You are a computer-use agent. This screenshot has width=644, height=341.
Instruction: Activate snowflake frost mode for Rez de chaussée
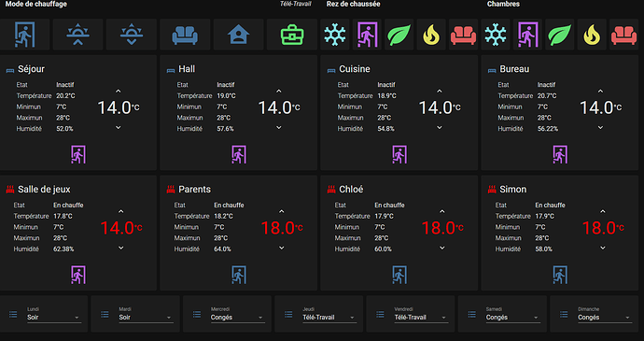[x=335, y=35]
